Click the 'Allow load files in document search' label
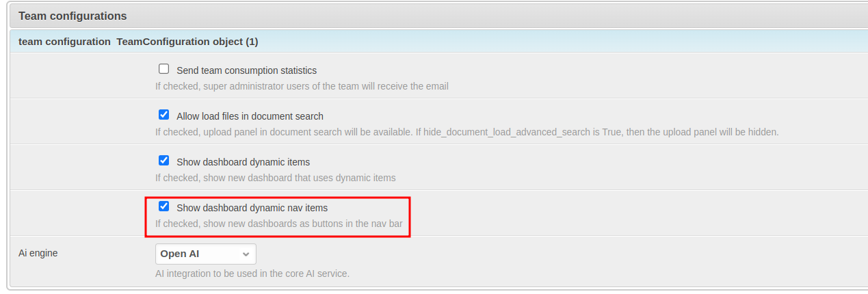 pos(250,116)
